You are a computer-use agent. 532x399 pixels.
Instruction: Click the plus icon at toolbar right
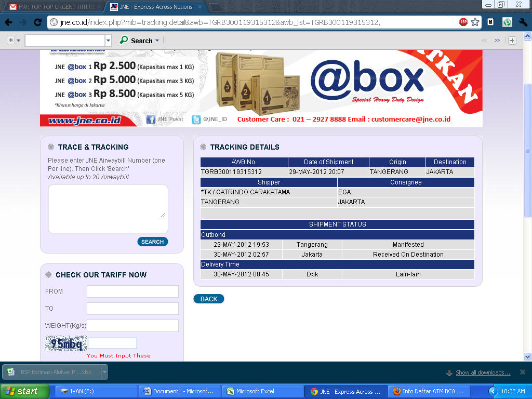(x=512, y=41)
